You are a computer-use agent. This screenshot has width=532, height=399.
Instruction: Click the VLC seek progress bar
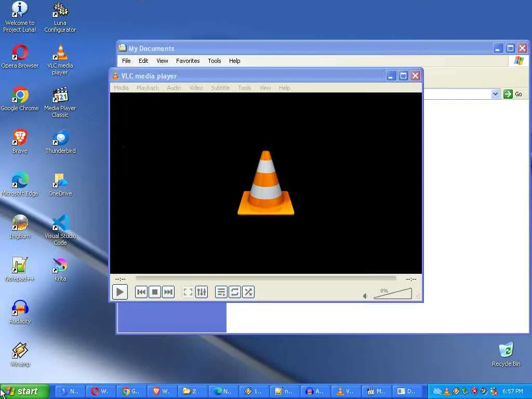[x=265, y=278]
